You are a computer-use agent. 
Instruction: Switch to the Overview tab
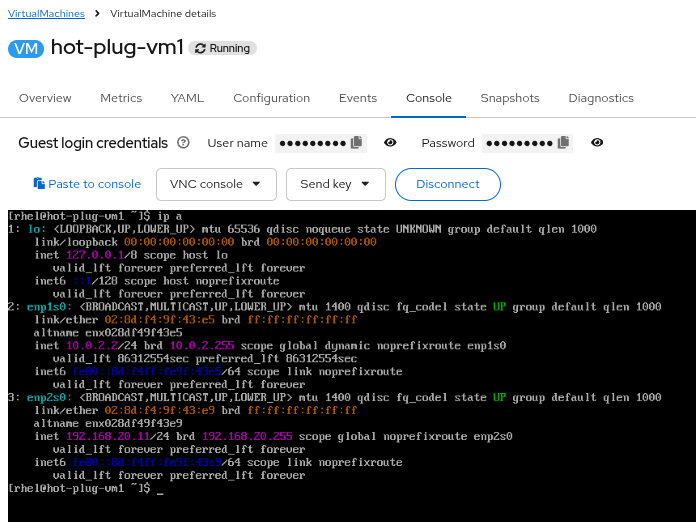(x=45, y=98)
